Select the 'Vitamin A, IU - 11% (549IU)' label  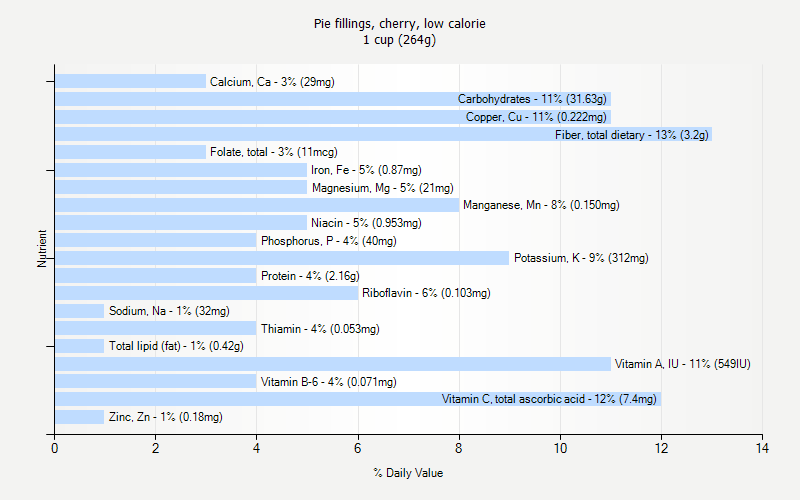683,364
